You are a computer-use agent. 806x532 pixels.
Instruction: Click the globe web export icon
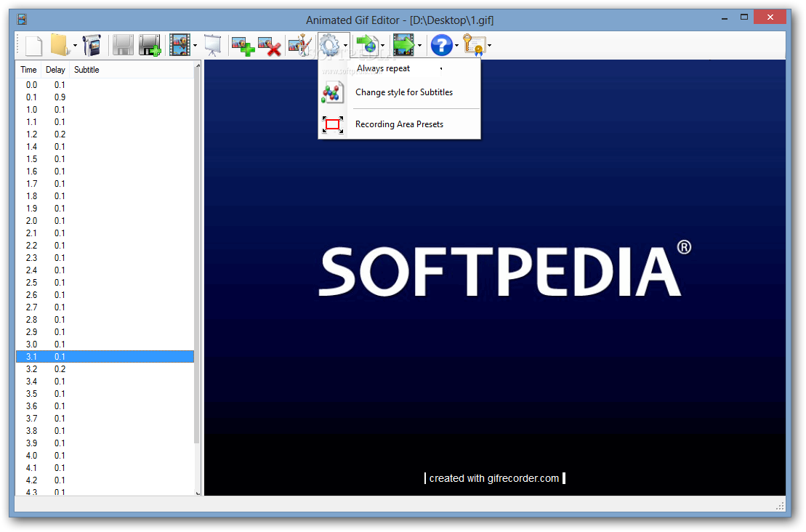[x=367, y=45]
